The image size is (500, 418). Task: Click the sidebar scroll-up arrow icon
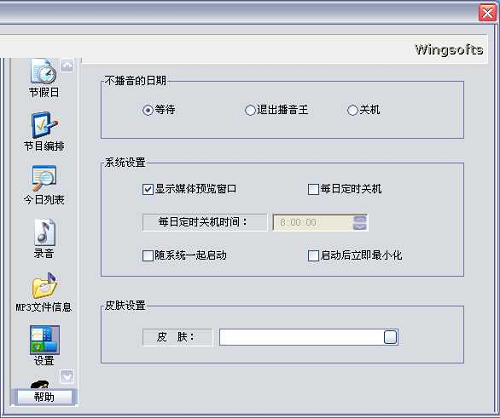tap(67, 65)
